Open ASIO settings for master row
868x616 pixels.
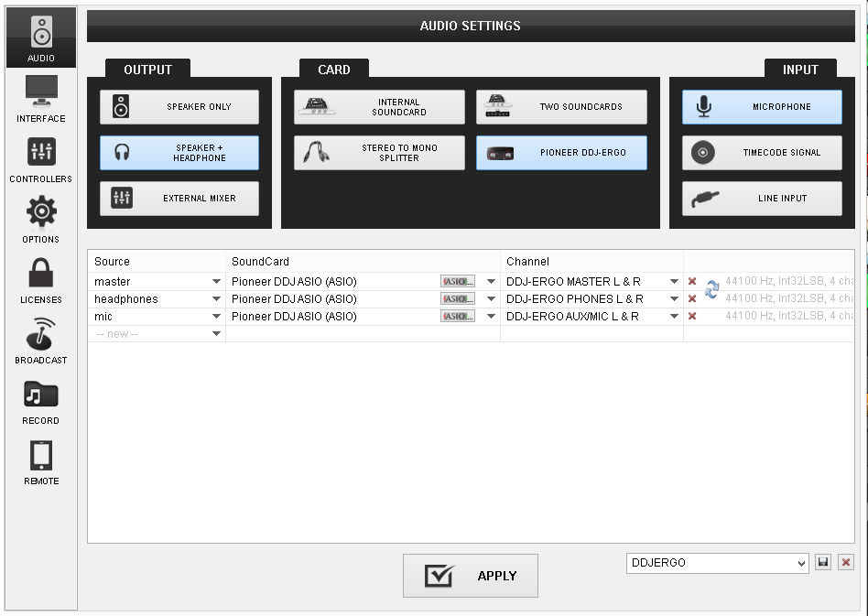458,281
